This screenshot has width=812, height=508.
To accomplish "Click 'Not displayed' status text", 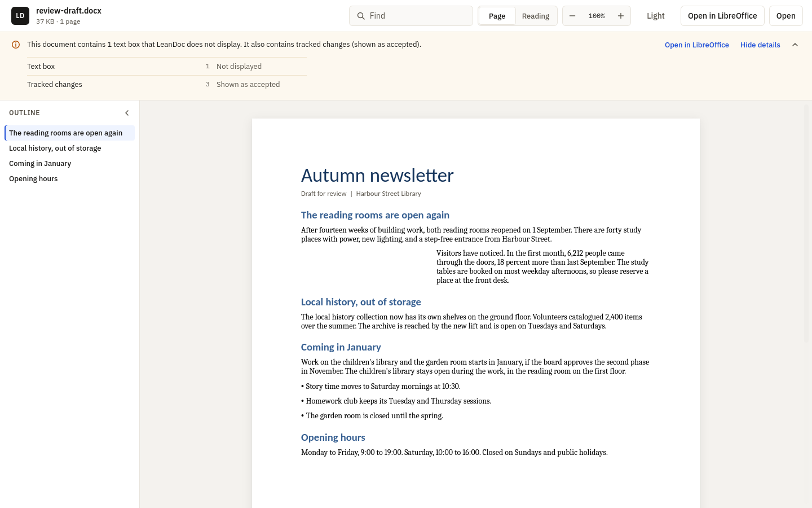I will (239, 66).
